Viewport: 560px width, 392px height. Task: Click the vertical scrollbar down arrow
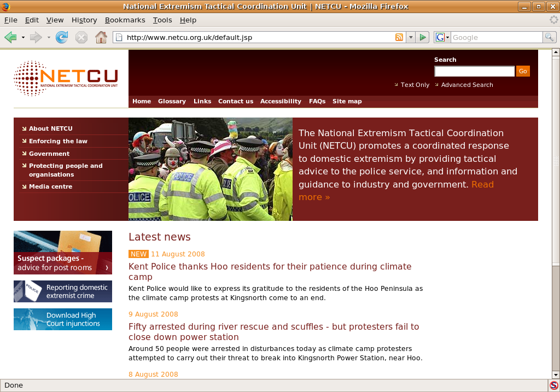[556, 375]
